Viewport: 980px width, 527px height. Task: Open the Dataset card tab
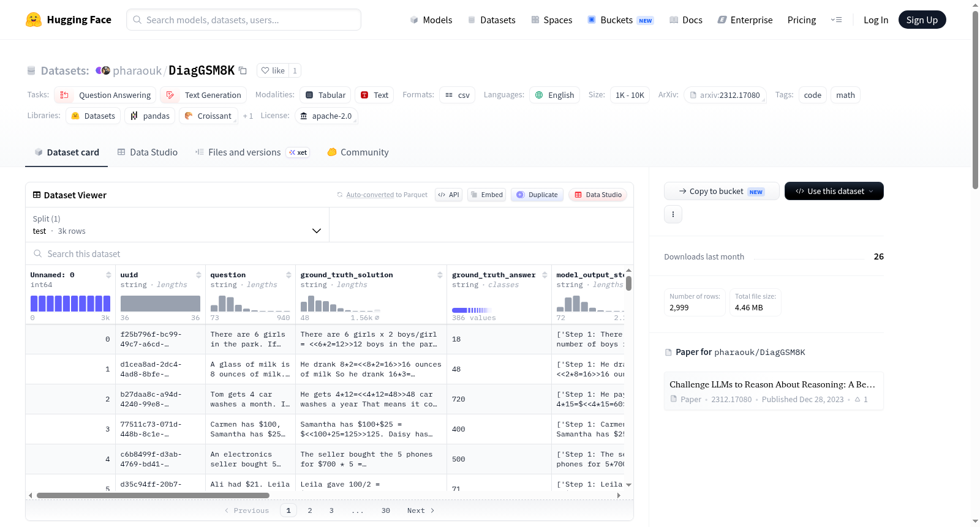(66, 152)
